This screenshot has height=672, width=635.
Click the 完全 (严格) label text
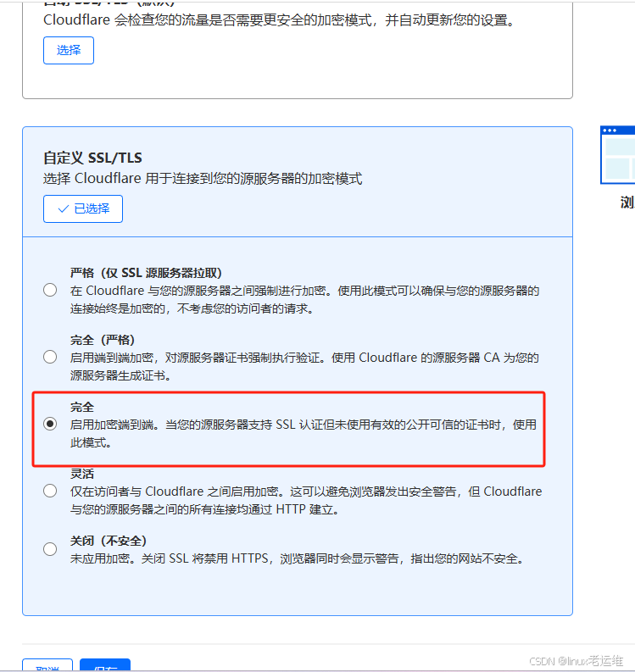[103, 340]
